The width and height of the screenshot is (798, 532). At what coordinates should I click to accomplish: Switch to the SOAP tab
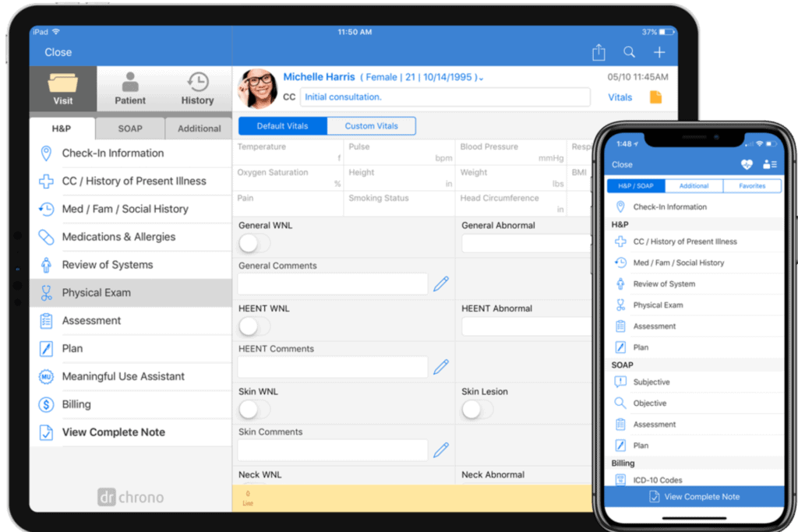coord(130,129)
